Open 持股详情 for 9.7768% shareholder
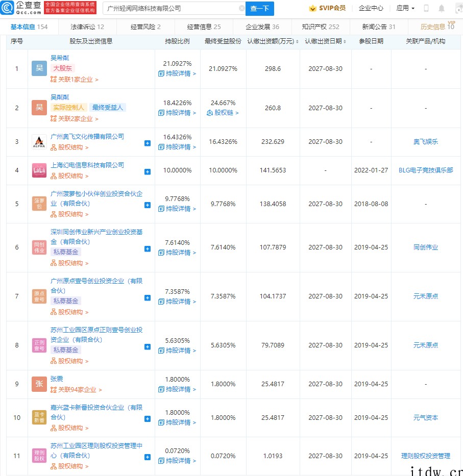The height and width of the screenshot is (476, 463). (177, 209)
